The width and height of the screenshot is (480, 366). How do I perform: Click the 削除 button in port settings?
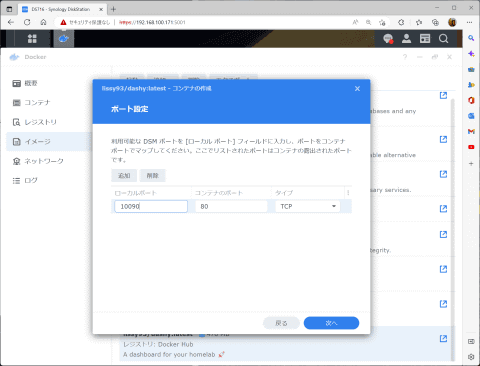(x=153, y=176)
